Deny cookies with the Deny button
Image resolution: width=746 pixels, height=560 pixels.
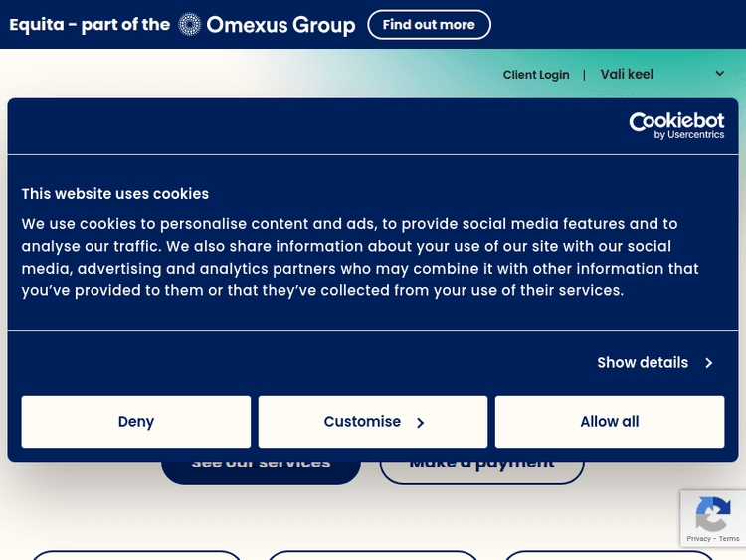point(136,422)
